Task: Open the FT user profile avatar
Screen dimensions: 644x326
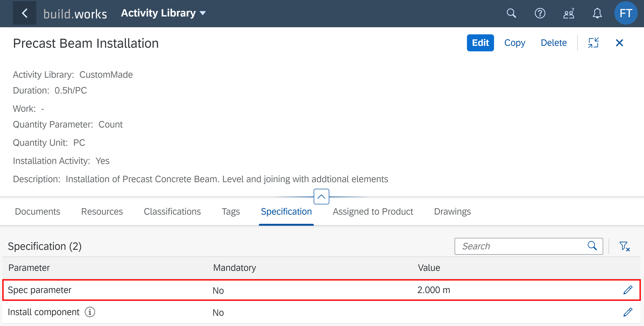Action: [626, 13]
